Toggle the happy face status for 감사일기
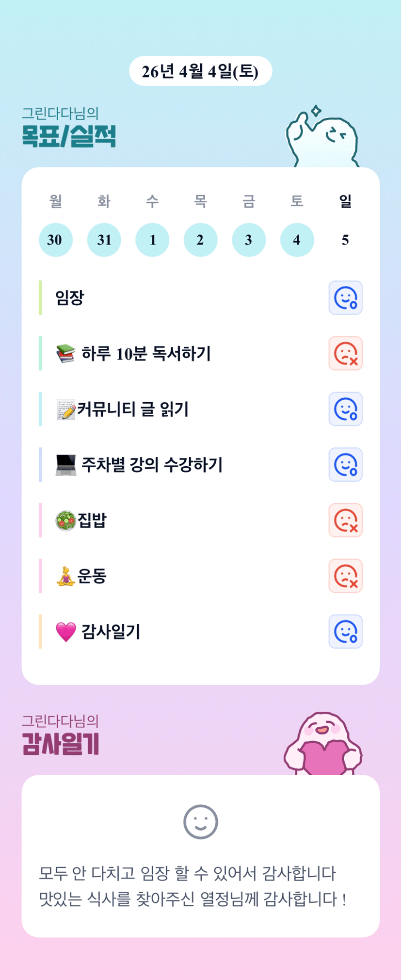 [345, 631]
